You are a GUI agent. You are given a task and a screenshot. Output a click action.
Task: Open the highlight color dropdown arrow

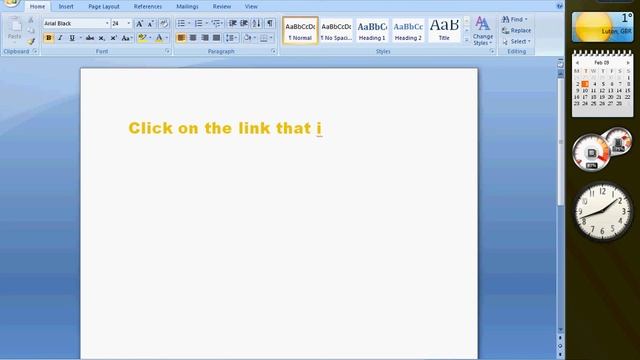[x=150, y=38]
